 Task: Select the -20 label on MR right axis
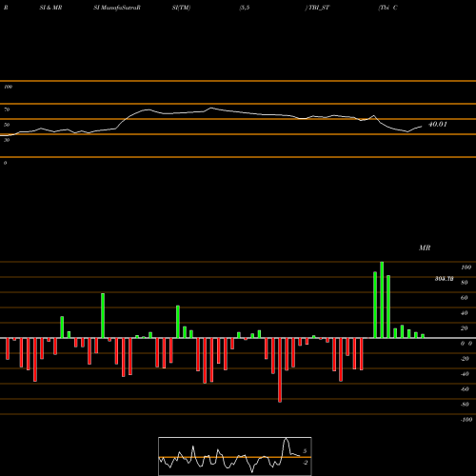coord(465,359)
